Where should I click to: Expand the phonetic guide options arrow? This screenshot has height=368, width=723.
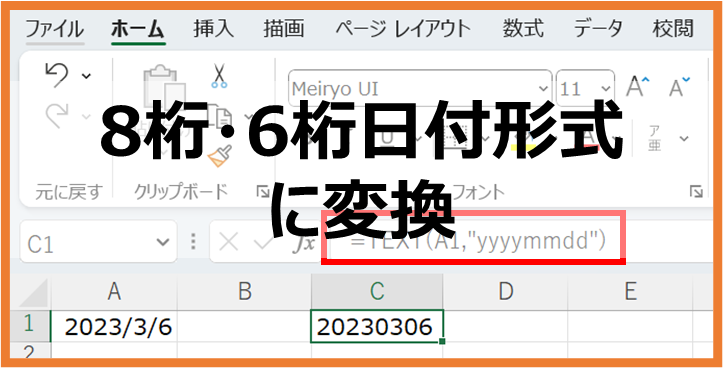[x=684, y=138]
